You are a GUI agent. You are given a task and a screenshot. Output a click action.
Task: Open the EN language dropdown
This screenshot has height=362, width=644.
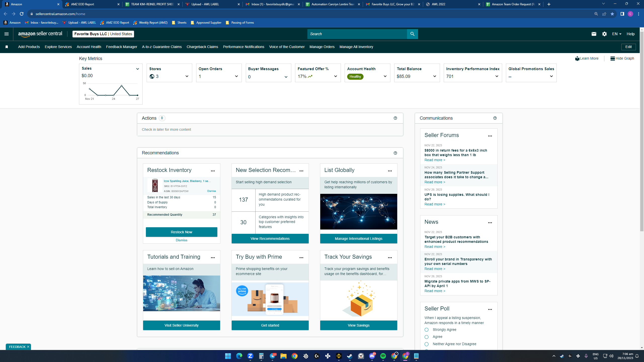617,34
